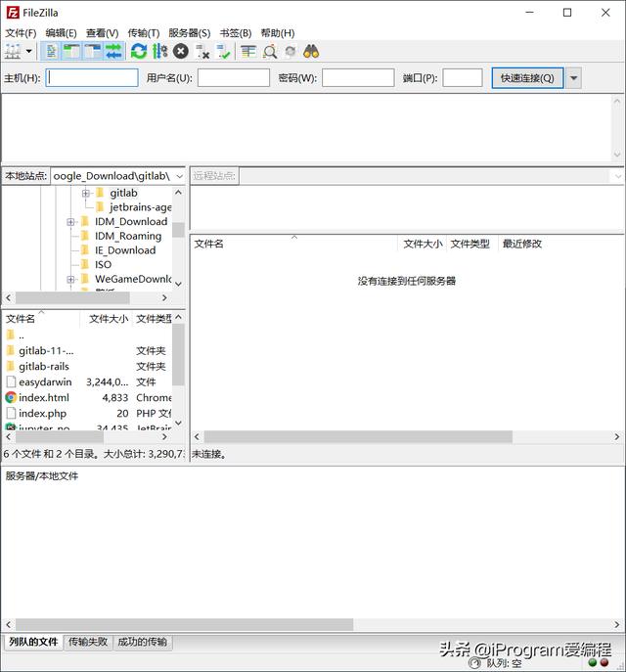This screenshot has height=672, width=626.
Task: Switch to 传输失败 tab
Action: tap(88, 642)
